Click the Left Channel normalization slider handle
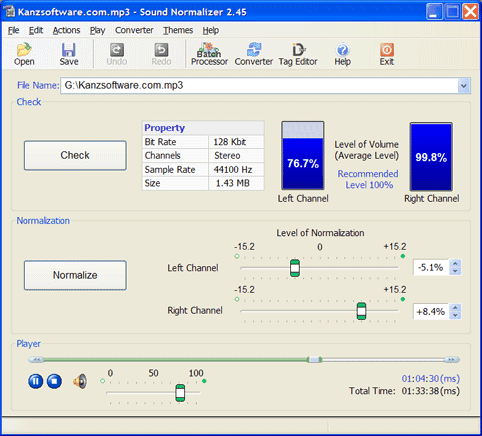482x436 pixels. (x=295, y=268)
